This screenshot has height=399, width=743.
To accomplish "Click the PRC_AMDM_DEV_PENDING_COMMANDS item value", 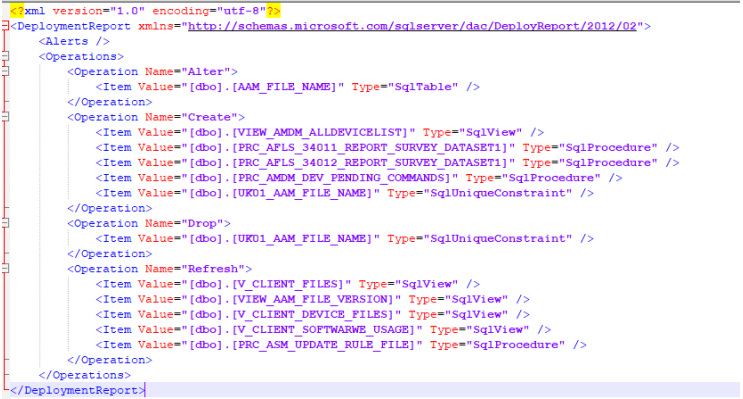I will point(319,178).
